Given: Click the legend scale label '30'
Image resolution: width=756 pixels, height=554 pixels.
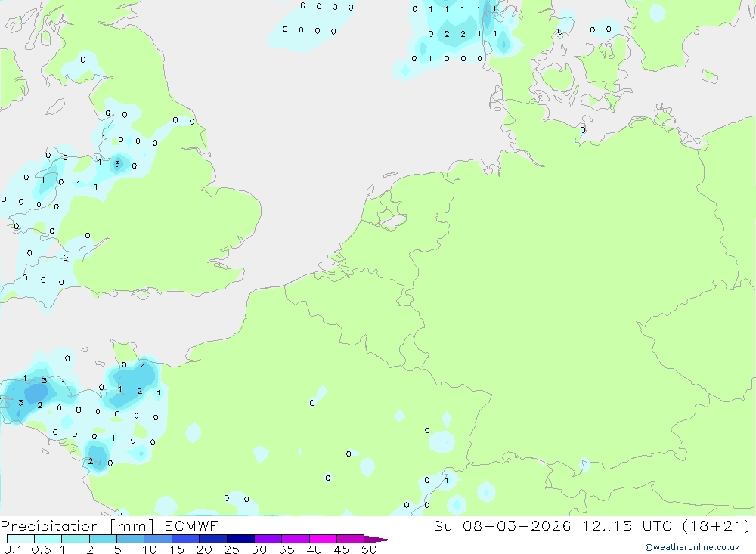Looking at the screenshot, I should (x=259, y=549).
